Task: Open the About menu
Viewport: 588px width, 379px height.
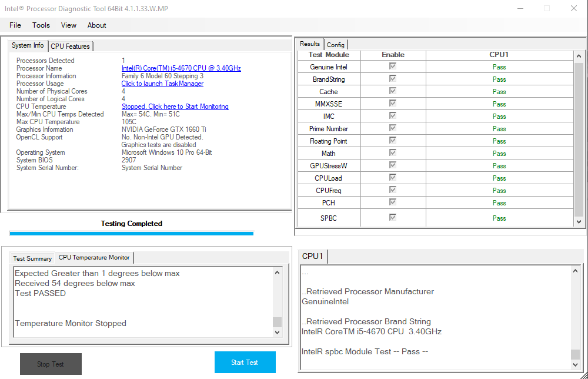Action: pyautogui.click(x=97, y=25)
